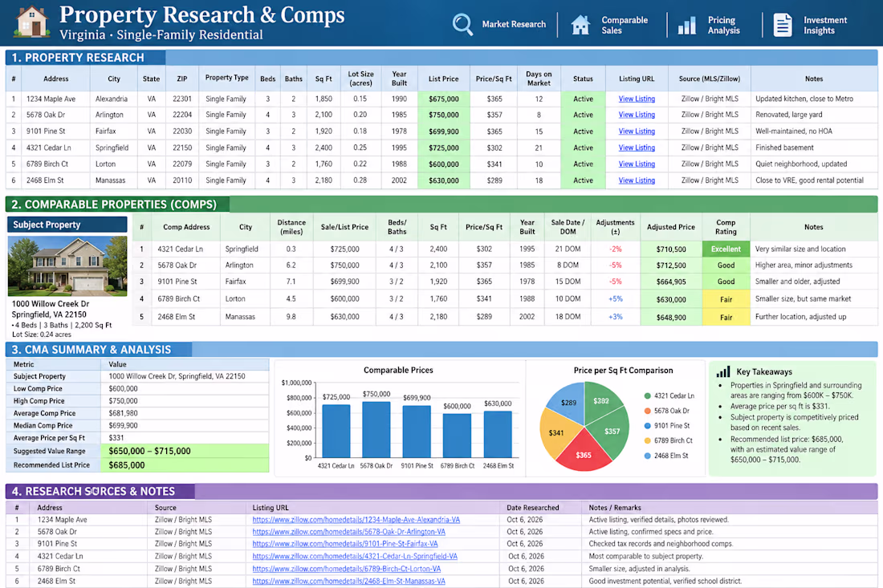Select the "Finished basement" notes cell
This screenshot has width=883, height=588.
[x=814, y=148]
